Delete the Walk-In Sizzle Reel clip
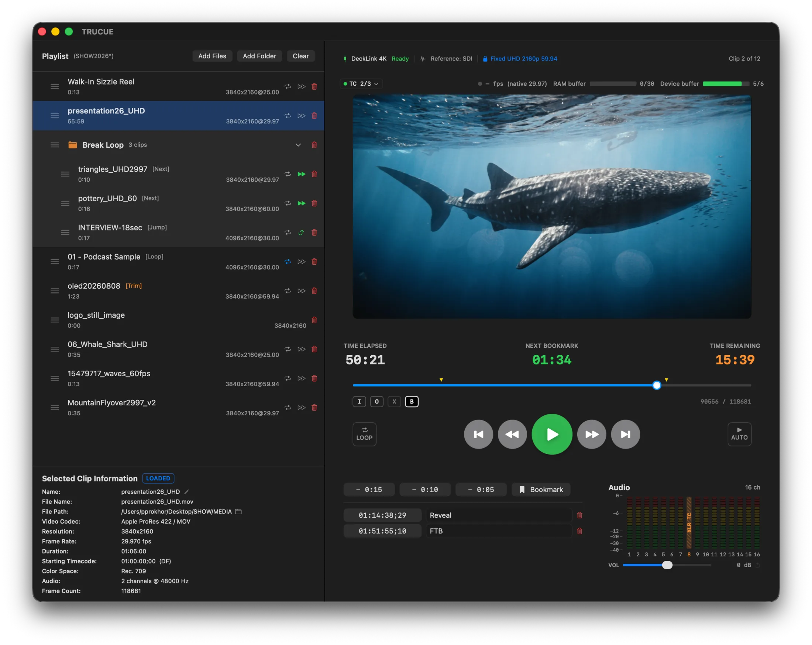 pos(314,86)
